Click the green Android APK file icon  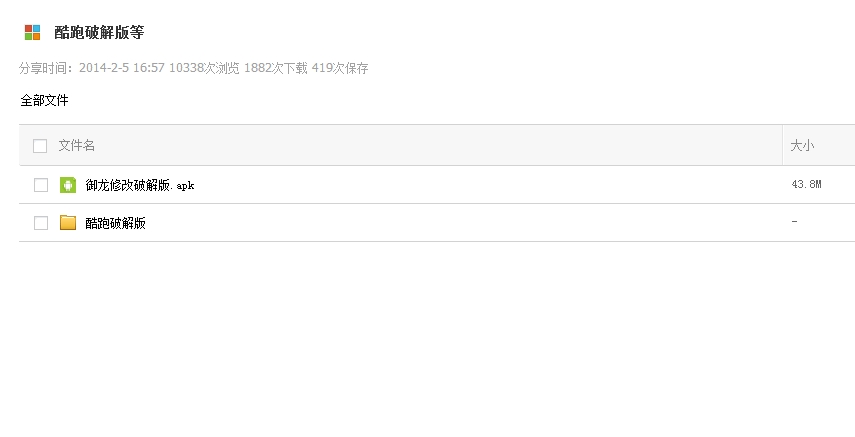click(x=68, y=185)
